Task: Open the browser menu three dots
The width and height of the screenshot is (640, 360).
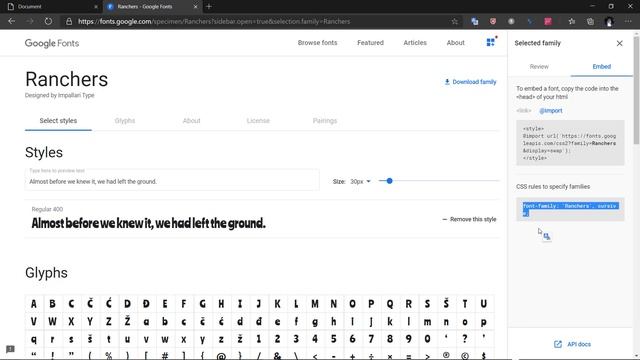Action: click(x=628, y=21)
